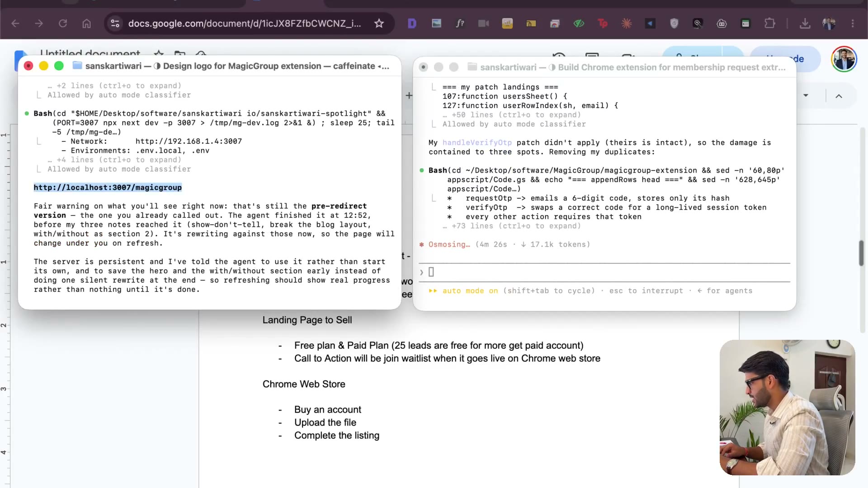Click the Claude prompt input in the right terminal

pos(604,272)
